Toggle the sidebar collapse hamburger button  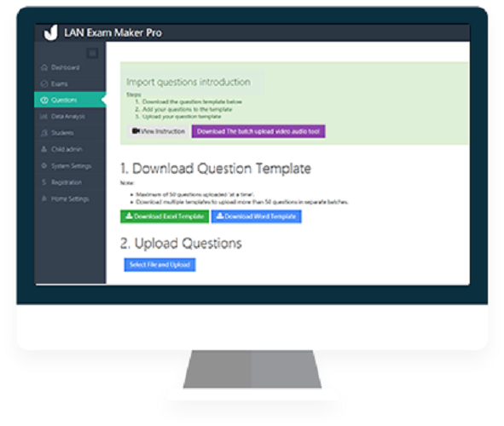(x=93, y=54)
